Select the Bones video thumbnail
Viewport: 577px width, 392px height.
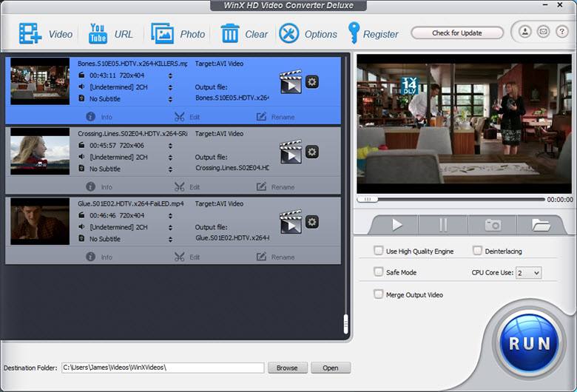point(40,81)
